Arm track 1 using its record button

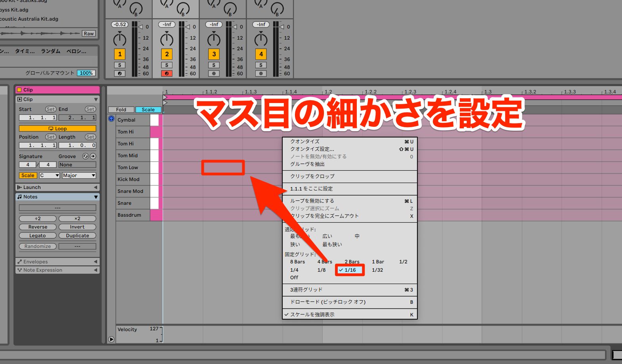coord(120,74)
